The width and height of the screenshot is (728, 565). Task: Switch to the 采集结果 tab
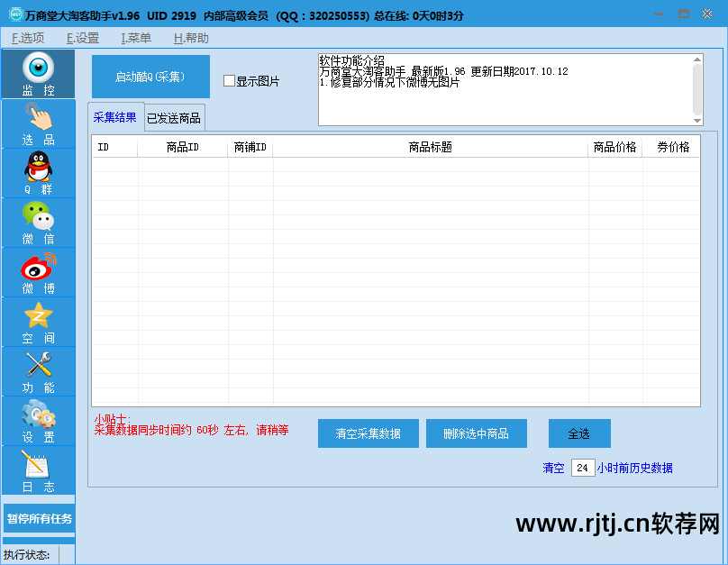115,117
